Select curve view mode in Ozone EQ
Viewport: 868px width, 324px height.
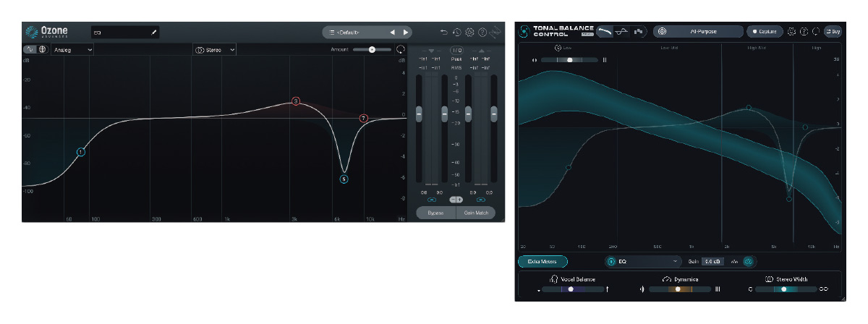(x=30, y=49)
